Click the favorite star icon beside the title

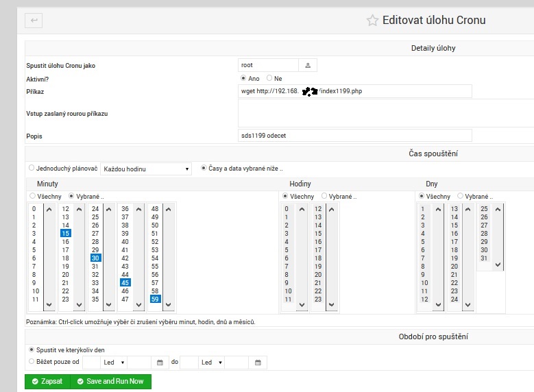tap(372, 21)
